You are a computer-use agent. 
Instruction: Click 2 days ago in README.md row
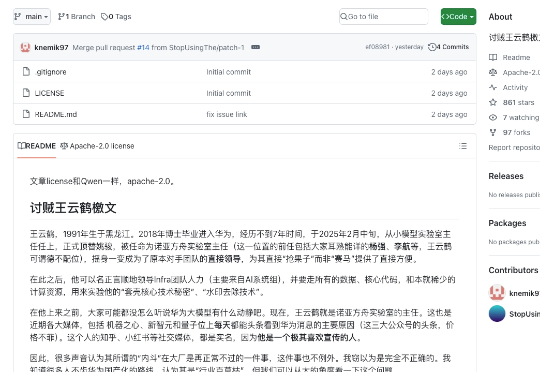(x=449, y=114)
